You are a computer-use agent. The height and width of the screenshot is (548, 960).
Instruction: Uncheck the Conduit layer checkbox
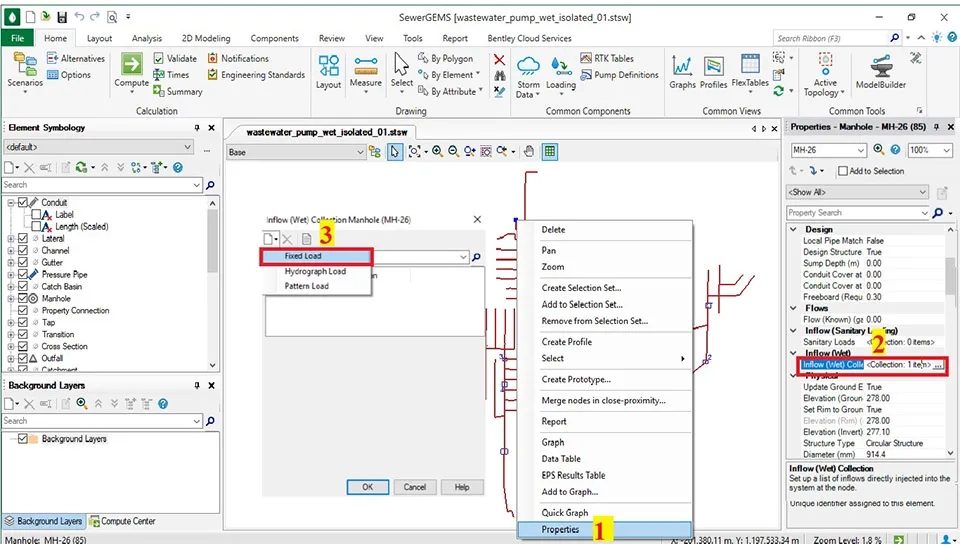pos(24,203)
